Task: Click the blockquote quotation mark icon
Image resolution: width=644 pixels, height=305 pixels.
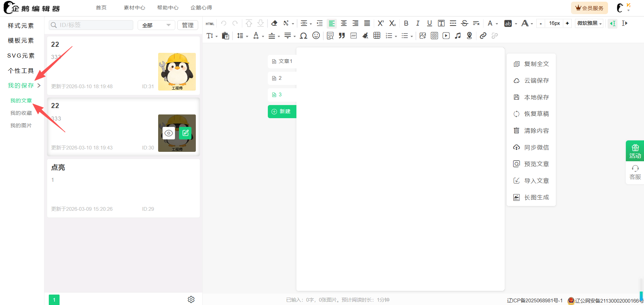Action: [342, 36]
